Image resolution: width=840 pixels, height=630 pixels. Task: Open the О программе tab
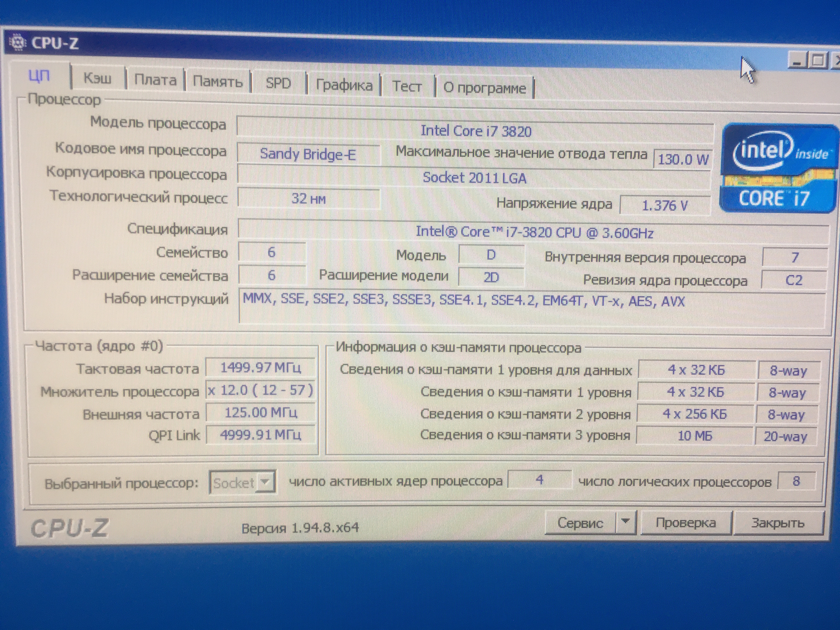(x=485, y=88)
